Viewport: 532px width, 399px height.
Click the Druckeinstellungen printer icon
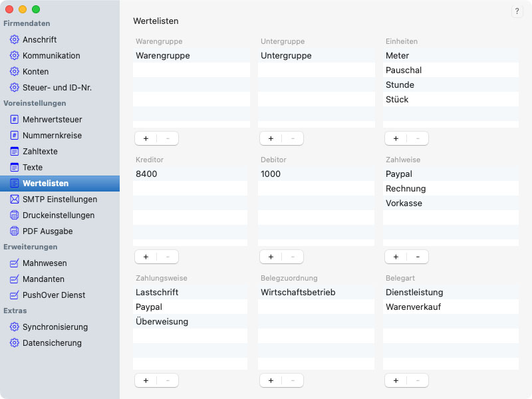15,215
